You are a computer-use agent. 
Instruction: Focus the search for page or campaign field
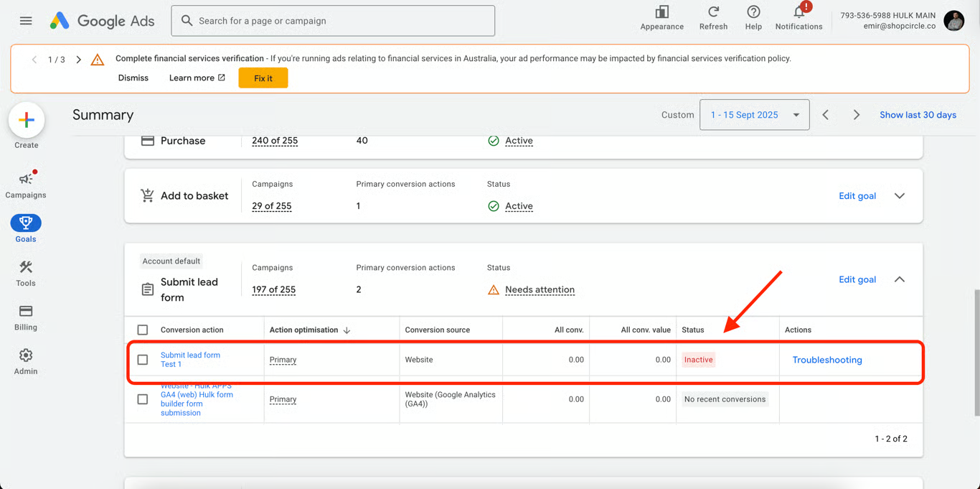pos(333,21)
